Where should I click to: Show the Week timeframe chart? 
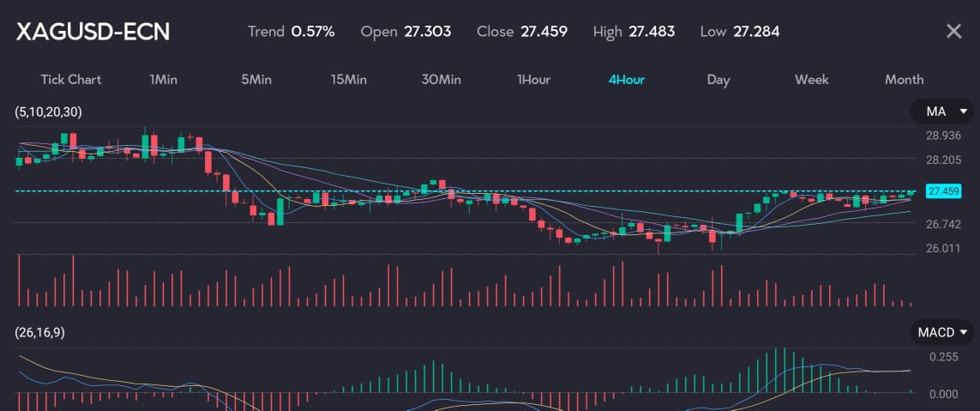(x=811, y=80)
